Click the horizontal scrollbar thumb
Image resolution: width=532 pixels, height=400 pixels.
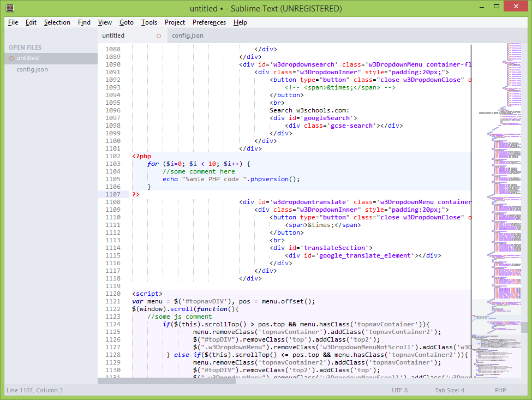click(166, 381)
